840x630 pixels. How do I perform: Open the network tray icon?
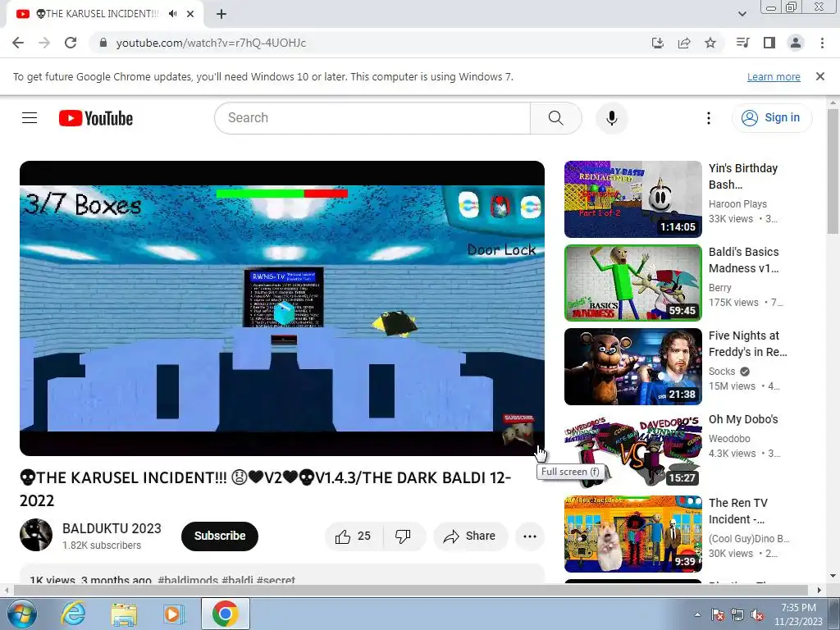[737, 614]
